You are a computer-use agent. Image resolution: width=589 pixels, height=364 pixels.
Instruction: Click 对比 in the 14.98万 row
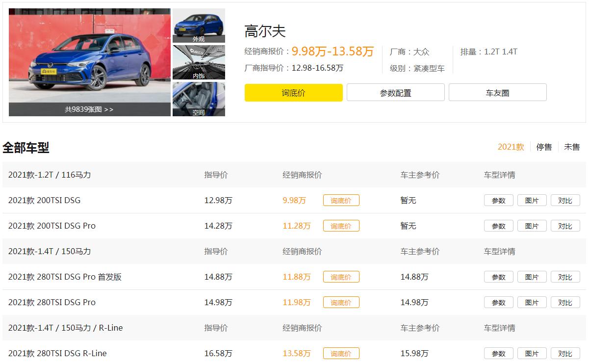click(565, 302)
